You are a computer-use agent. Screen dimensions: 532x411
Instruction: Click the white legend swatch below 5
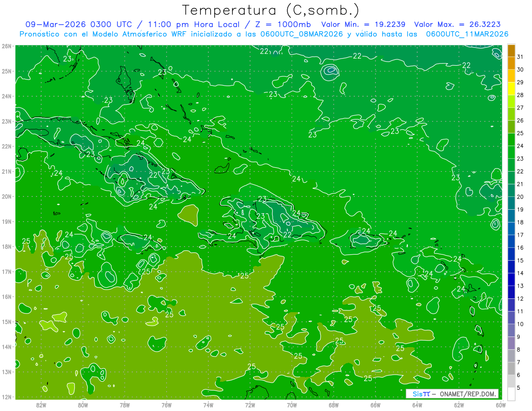coord(511,394)
